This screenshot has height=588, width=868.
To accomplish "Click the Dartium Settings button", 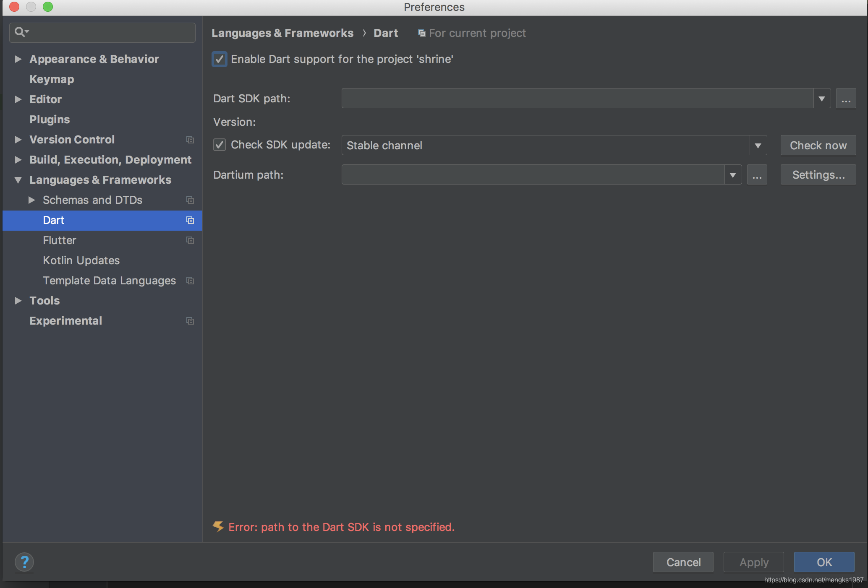I will coord(818,174).
